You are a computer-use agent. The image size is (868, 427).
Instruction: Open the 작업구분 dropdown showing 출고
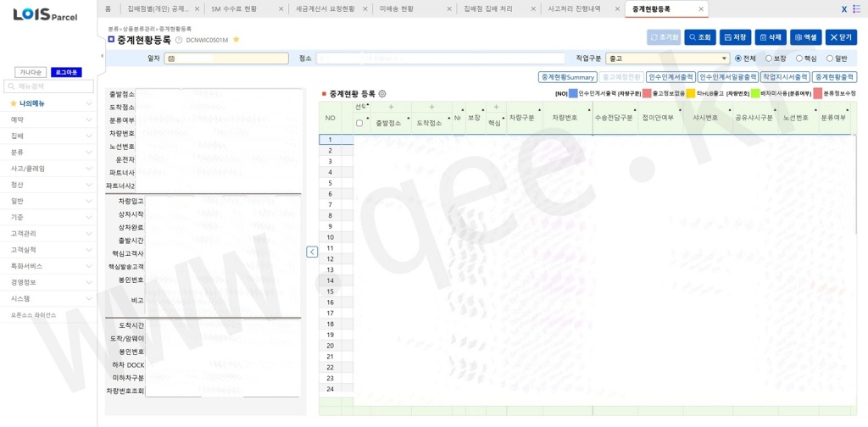(668, 58)
